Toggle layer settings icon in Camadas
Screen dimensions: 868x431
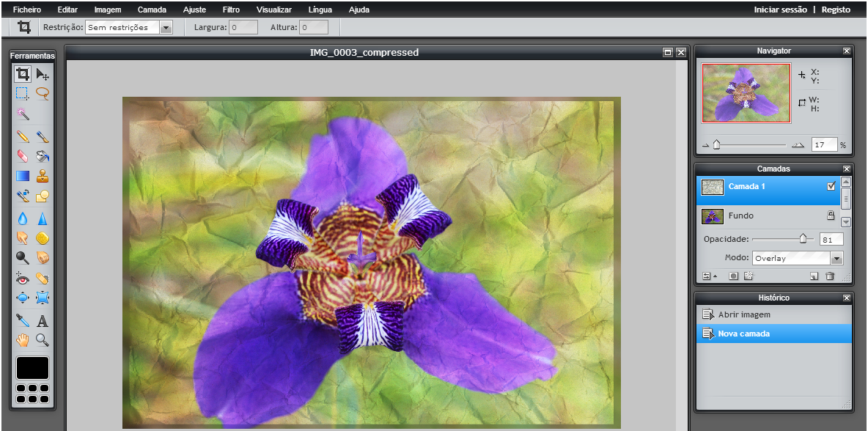click(707, 276)
